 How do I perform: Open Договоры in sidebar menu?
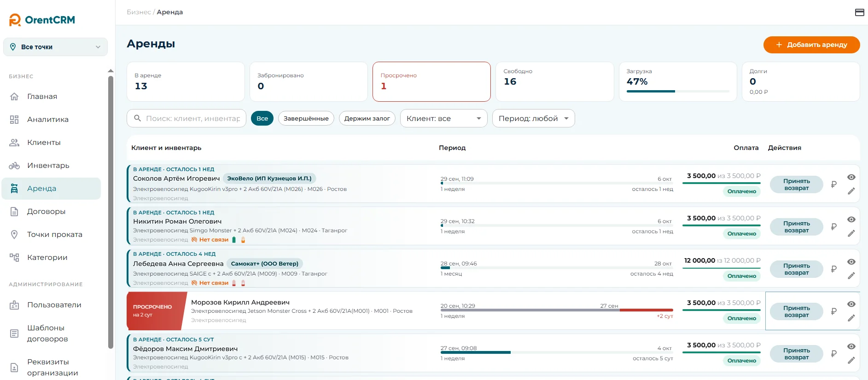pos(51,212)
